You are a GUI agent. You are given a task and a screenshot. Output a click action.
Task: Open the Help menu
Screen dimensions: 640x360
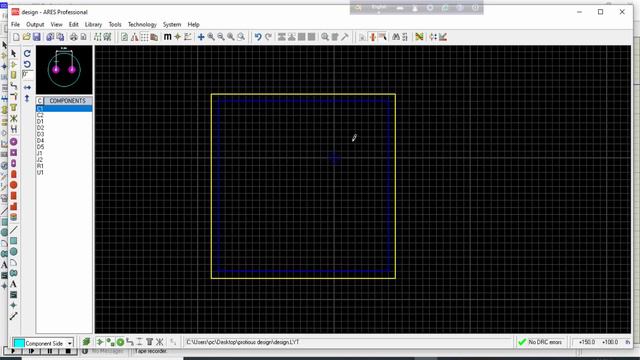click(193, 24)
